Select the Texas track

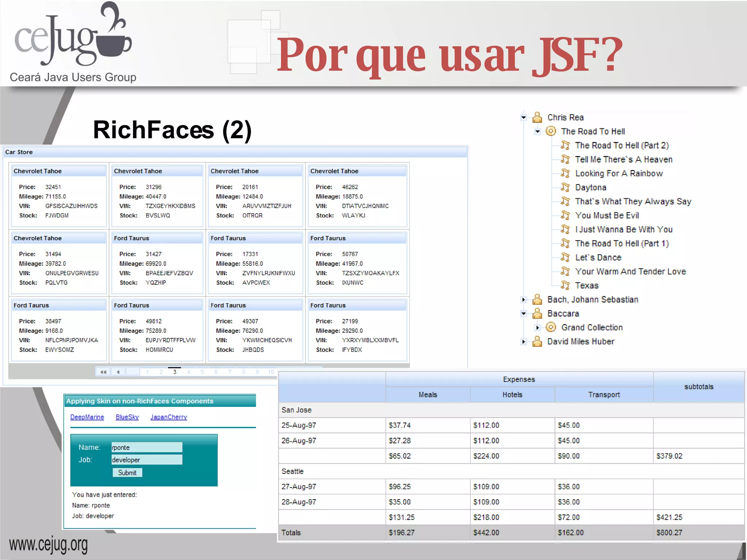pyautogui.click(x=587, y=285)
